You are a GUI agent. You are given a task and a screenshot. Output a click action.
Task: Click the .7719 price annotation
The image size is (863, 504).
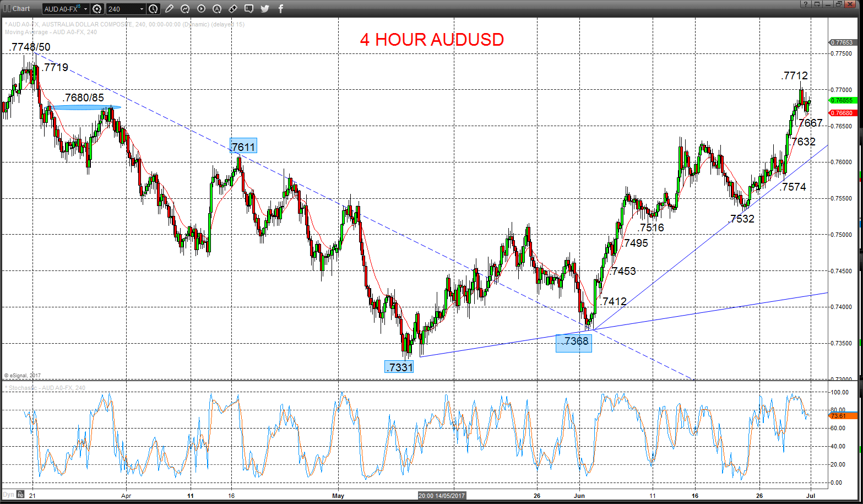(56, 68)
